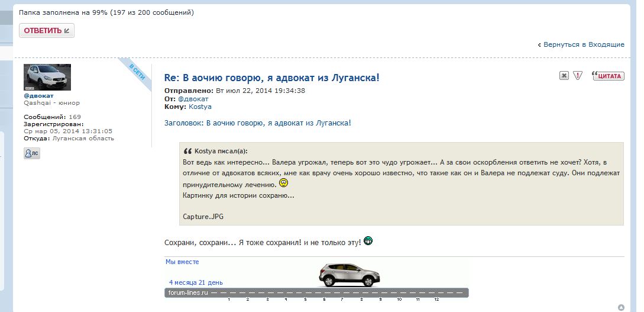The image size is (644, 312).
Task: Open Kostya recipient profile link
Action: [x=200, y=107]
